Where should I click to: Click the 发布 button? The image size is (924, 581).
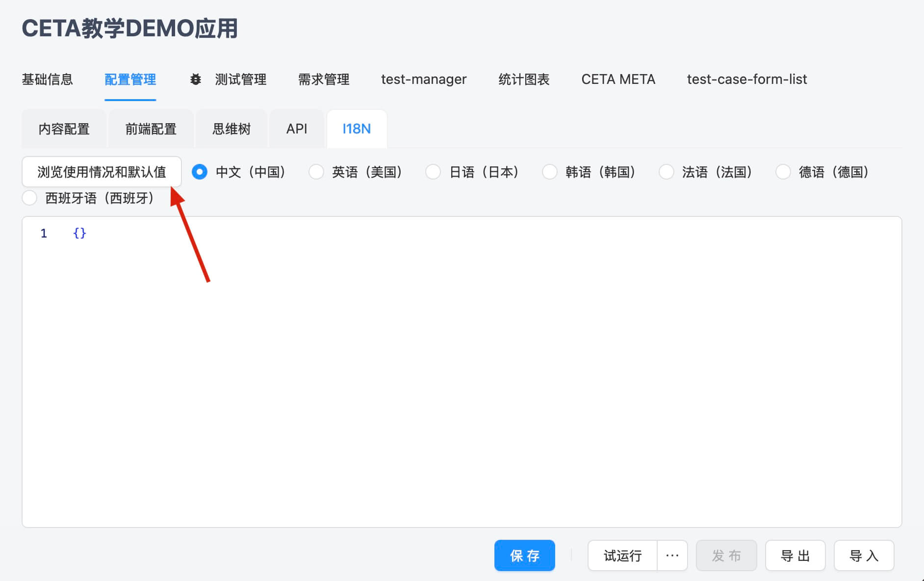coord(726,555)
